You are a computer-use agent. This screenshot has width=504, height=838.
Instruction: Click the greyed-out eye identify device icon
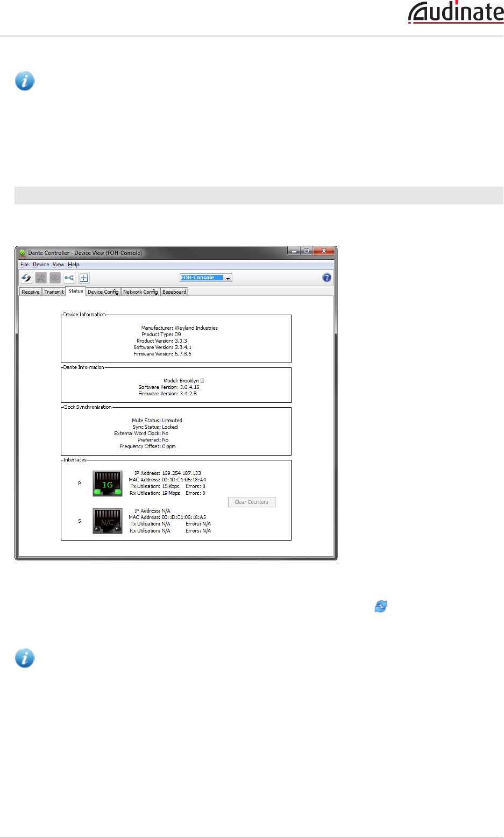click(x=55, y=278)
